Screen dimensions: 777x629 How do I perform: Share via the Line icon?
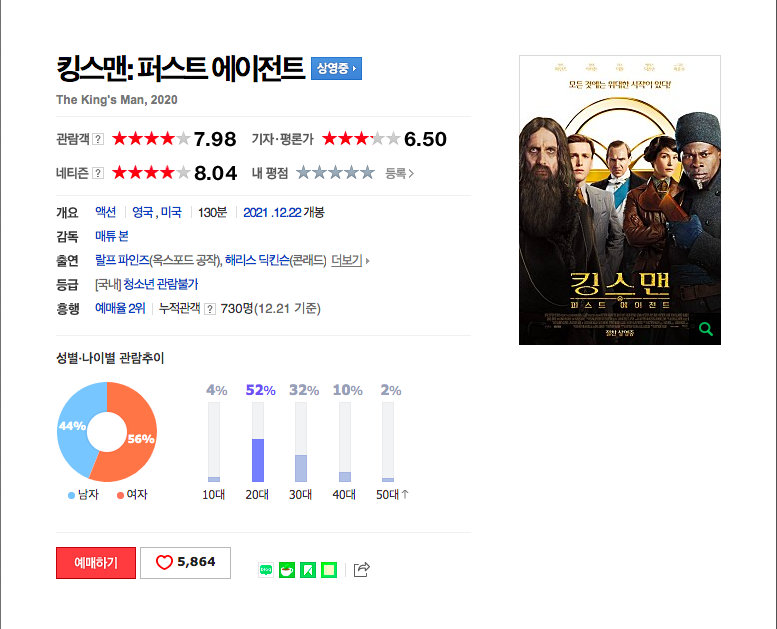pyautogui.click(x=266, y=570)
